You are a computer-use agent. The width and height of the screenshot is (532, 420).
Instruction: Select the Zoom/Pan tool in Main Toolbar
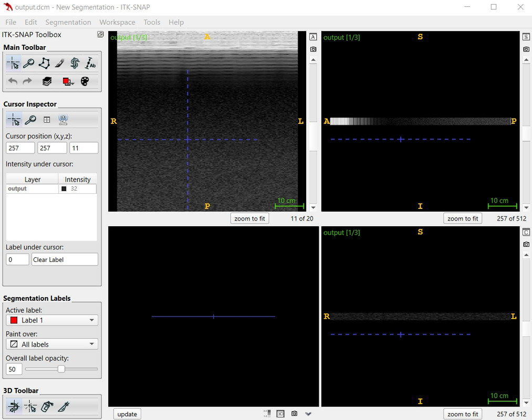pyautogui.click(x=29, y=63)
